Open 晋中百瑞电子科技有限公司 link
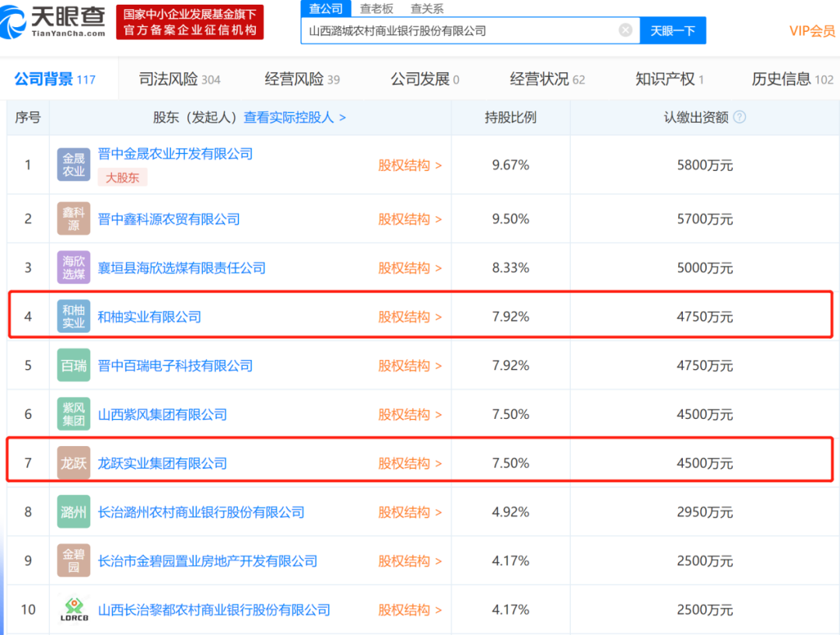The image size is (840, 635). pyautogui.click(x=175, y=365)
